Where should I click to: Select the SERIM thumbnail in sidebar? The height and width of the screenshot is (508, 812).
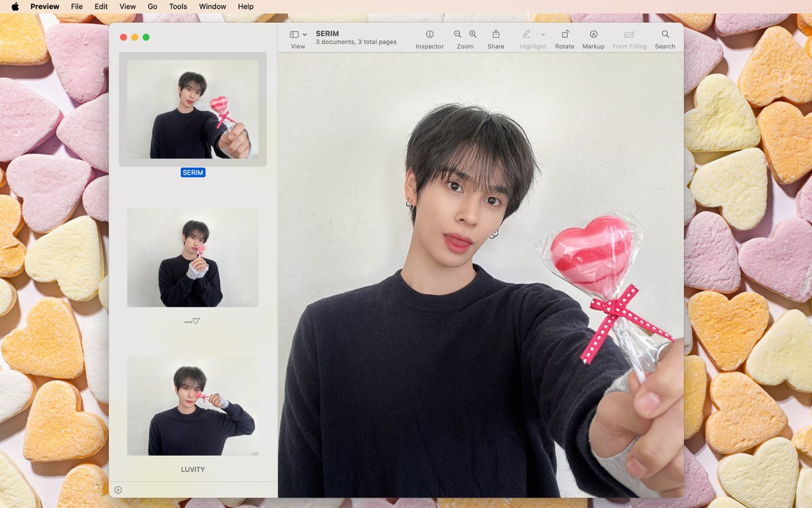[193, 109]
